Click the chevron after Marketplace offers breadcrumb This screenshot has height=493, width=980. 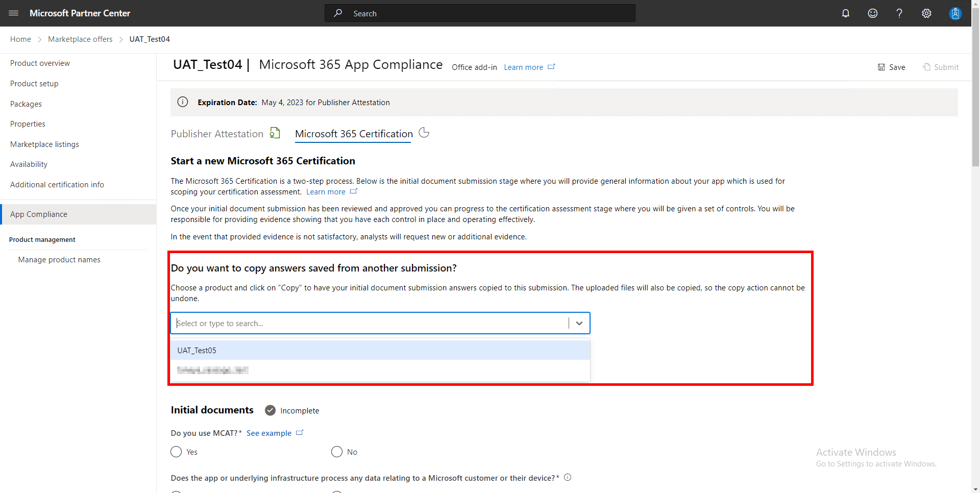point(121,39)
